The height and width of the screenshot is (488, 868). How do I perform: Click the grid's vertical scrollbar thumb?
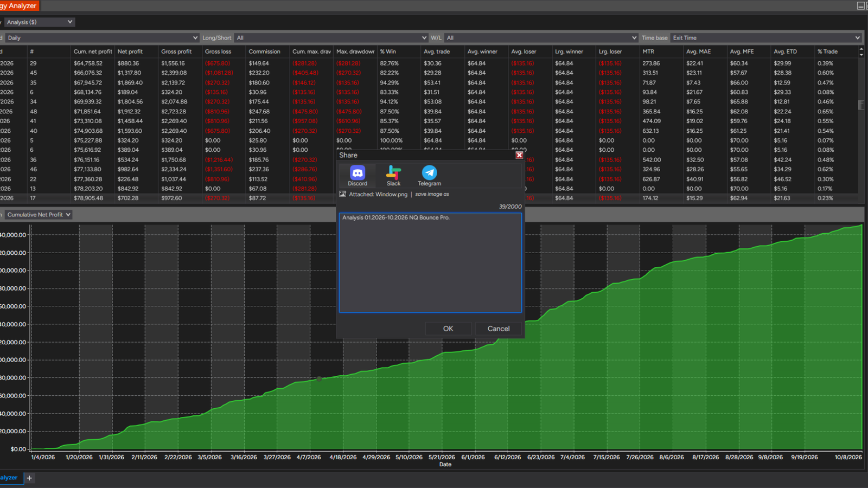[x=861, y=105]
